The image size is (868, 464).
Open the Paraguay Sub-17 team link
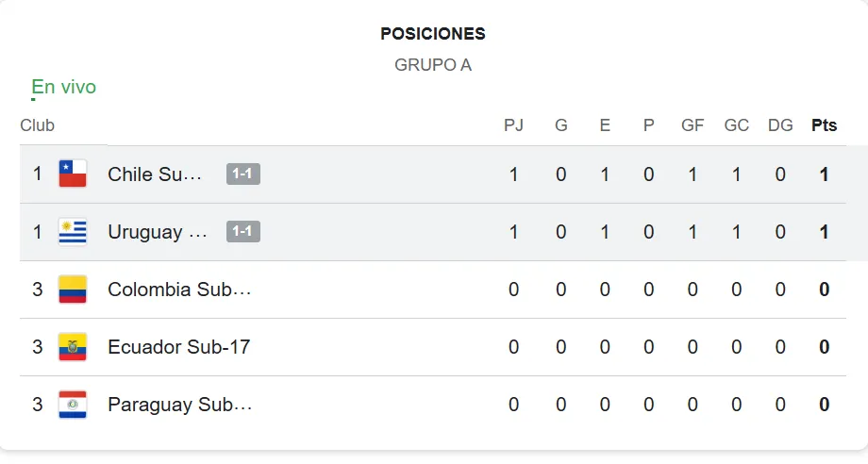pyautogui.click(x=179, y=405)
